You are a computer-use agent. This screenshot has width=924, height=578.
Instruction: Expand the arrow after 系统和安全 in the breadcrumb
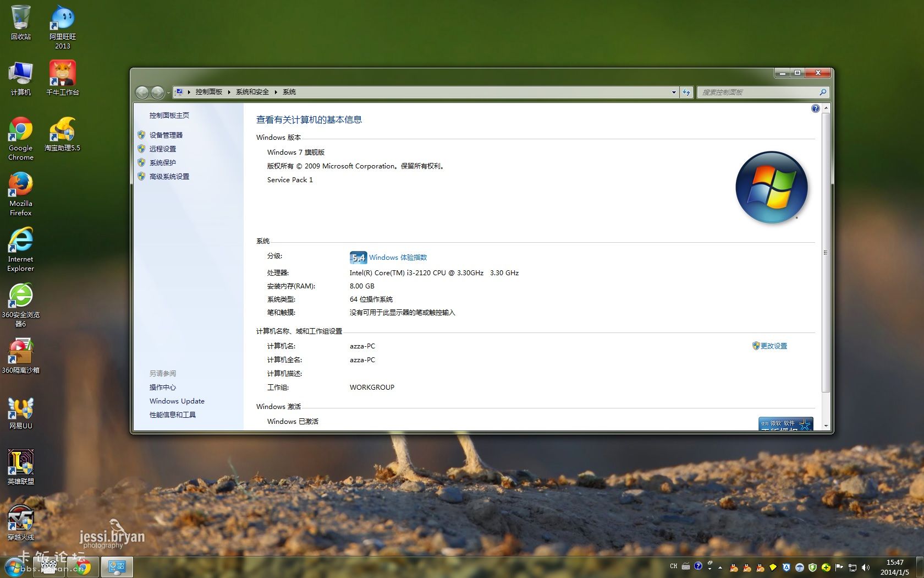276,92
